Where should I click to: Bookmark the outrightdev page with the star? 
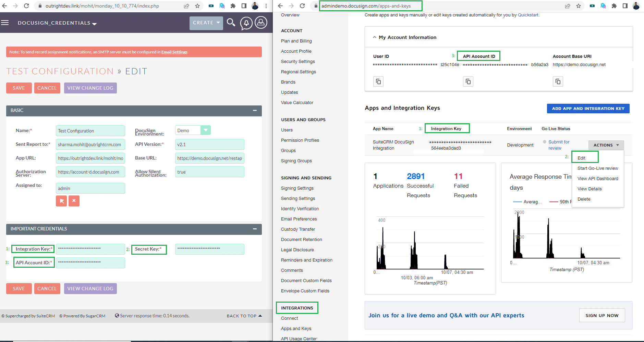pyautogui.click(x=197, y=6)
